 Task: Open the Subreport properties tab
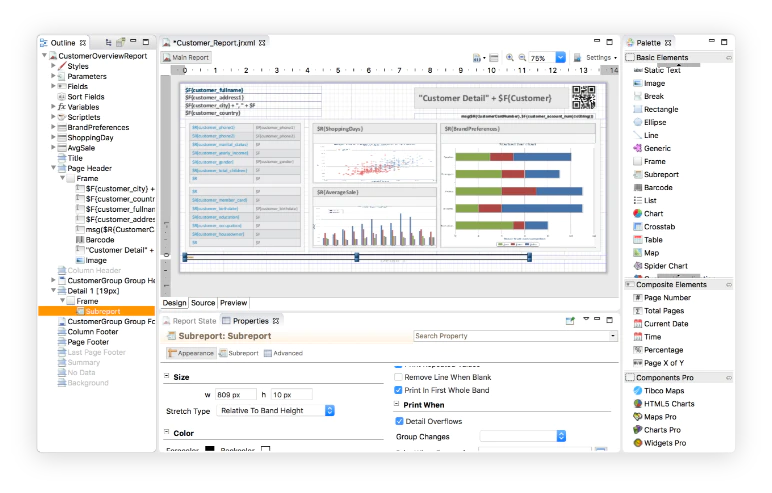click(x=239, y=353)
